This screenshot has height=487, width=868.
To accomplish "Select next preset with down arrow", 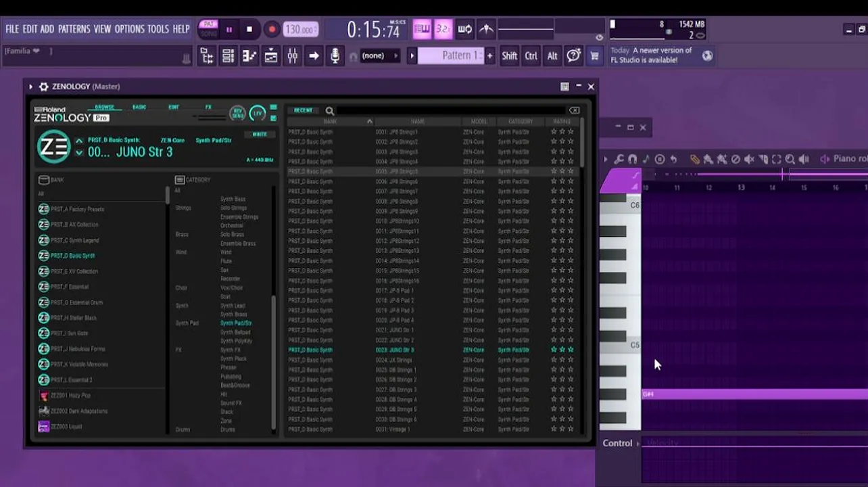I will [x=79, y=153].
